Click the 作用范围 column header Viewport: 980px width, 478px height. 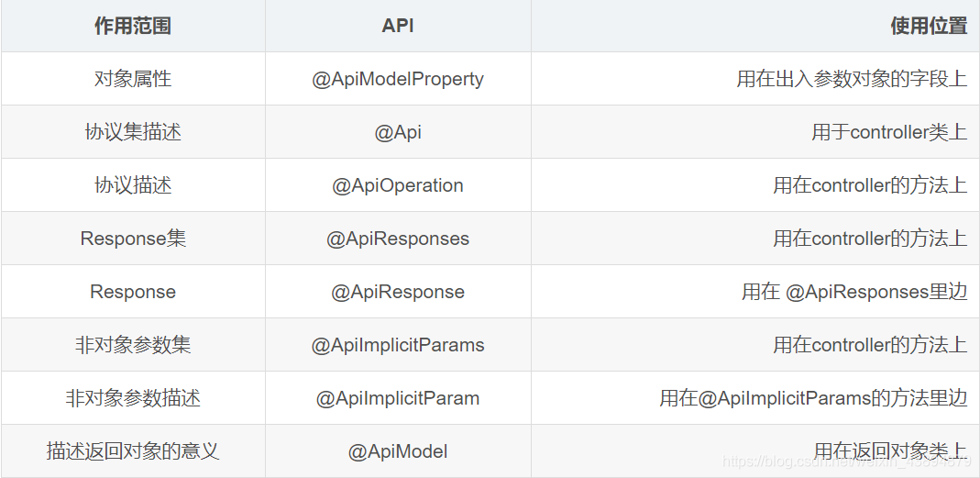[x=133, y=26]
